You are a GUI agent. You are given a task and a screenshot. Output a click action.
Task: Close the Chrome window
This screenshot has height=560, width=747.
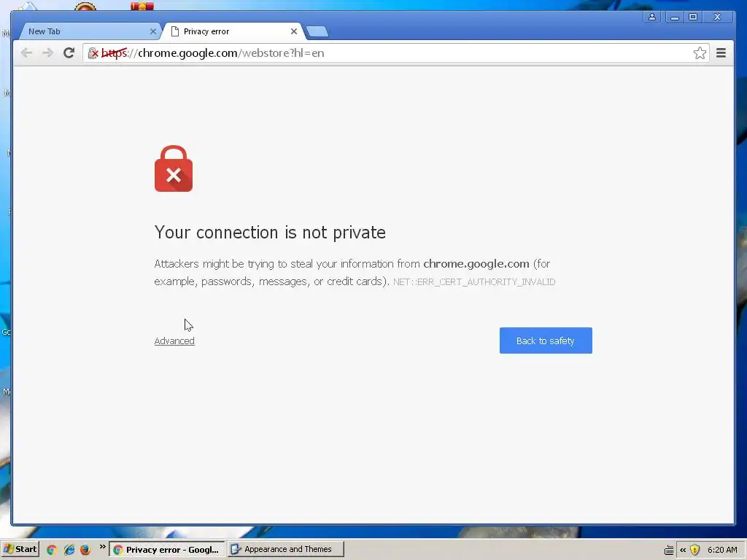(x=717, y=17)
